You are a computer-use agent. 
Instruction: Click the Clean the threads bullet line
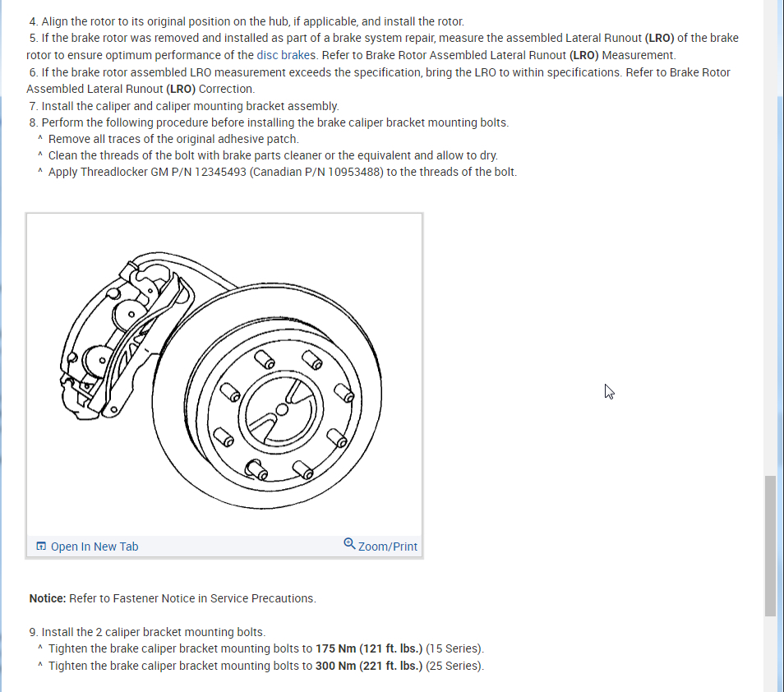(268, 155)
